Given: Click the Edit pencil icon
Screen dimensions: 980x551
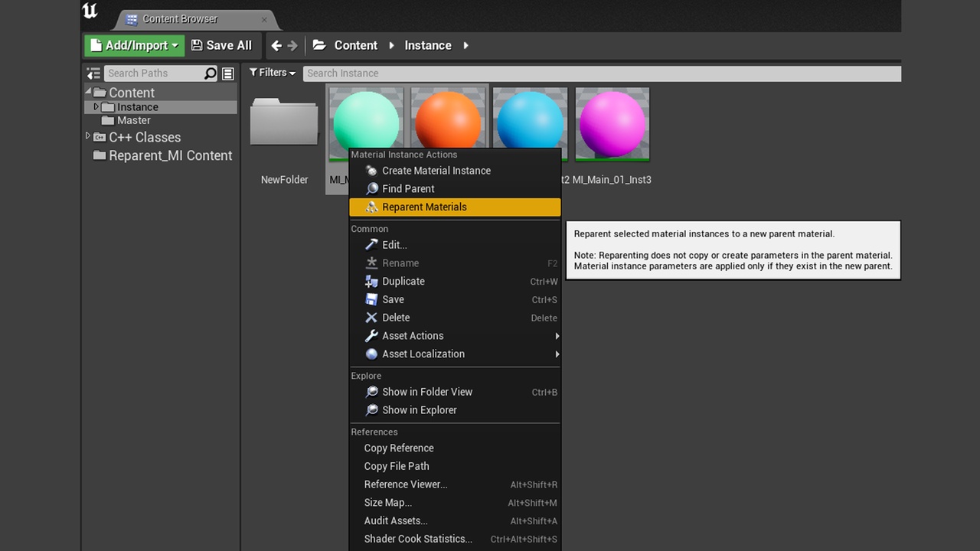Looking at the screenshot, I should point(371,245).
